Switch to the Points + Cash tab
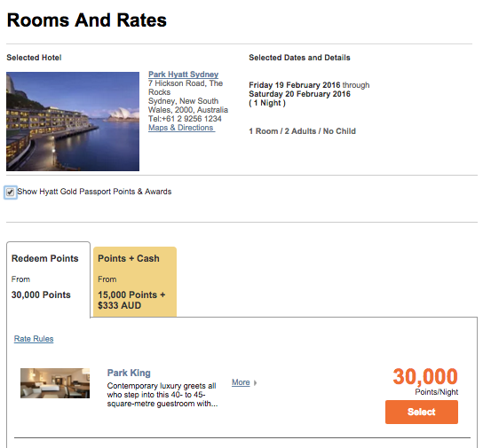 135,281
